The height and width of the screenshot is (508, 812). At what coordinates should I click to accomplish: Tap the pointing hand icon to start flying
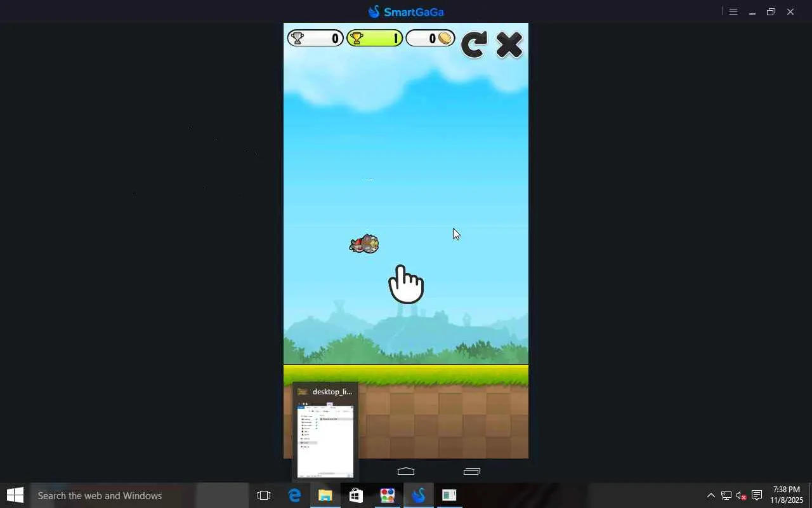[x=406, y=284]
